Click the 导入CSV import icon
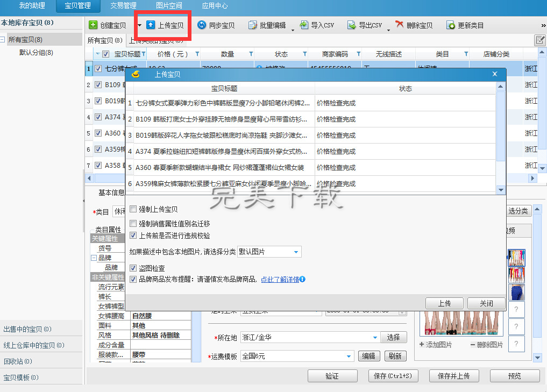Image resolution: width=547 pixels, height=392 pixels. (x=304, y=25)
